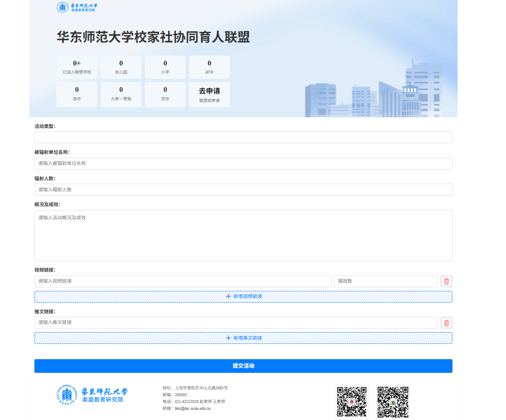This screenshot has height=420, width=506.
Task: Click the 概况及成效 text area
Action: click(243, 235)
